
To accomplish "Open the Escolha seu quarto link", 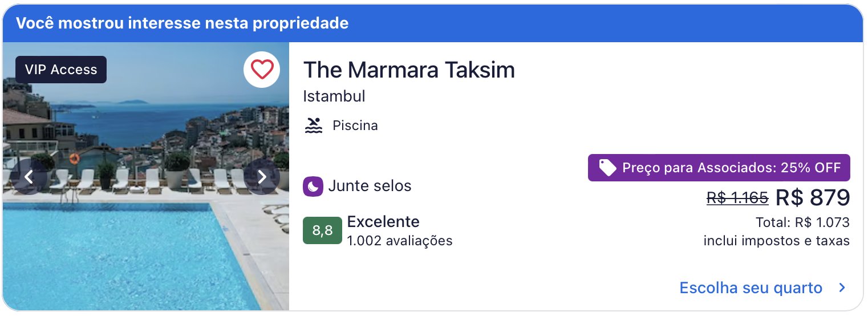I will [x=751, y=288].
